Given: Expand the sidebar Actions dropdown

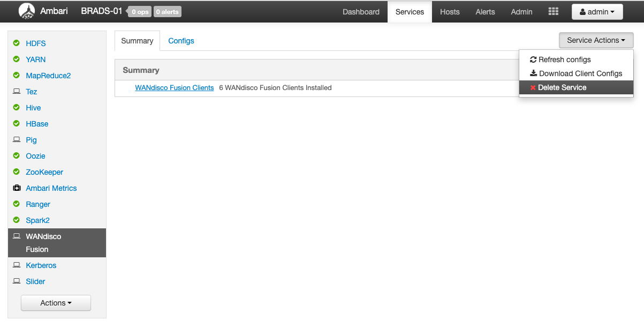Looking at the screenshot, I should point(56,303).
